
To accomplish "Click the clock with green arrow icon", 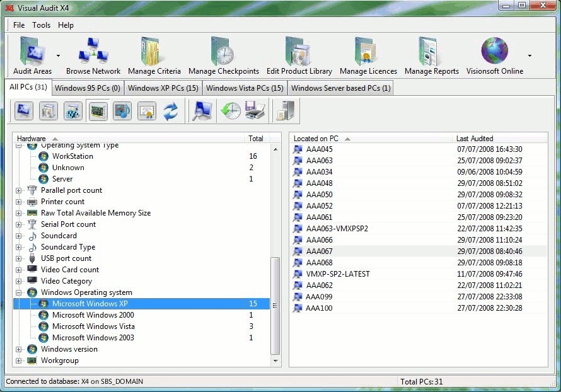I will coord(230,111).
